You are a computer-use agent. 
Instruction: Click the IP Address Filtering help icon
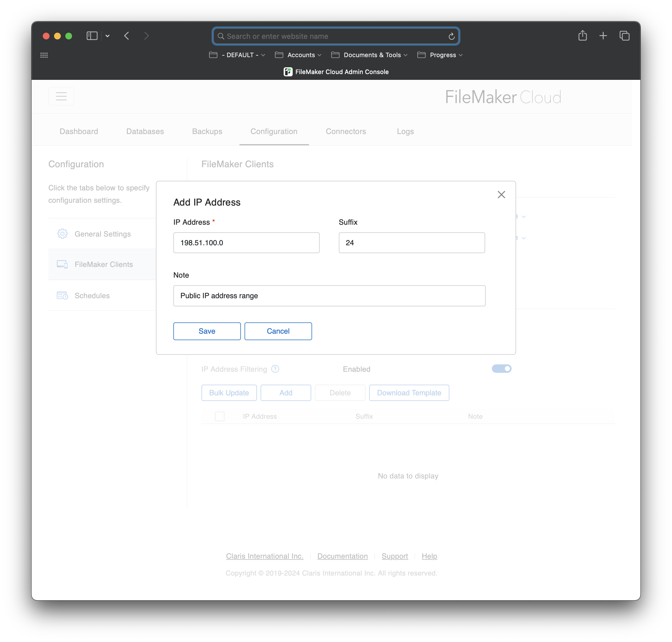(x=275, y=369)
